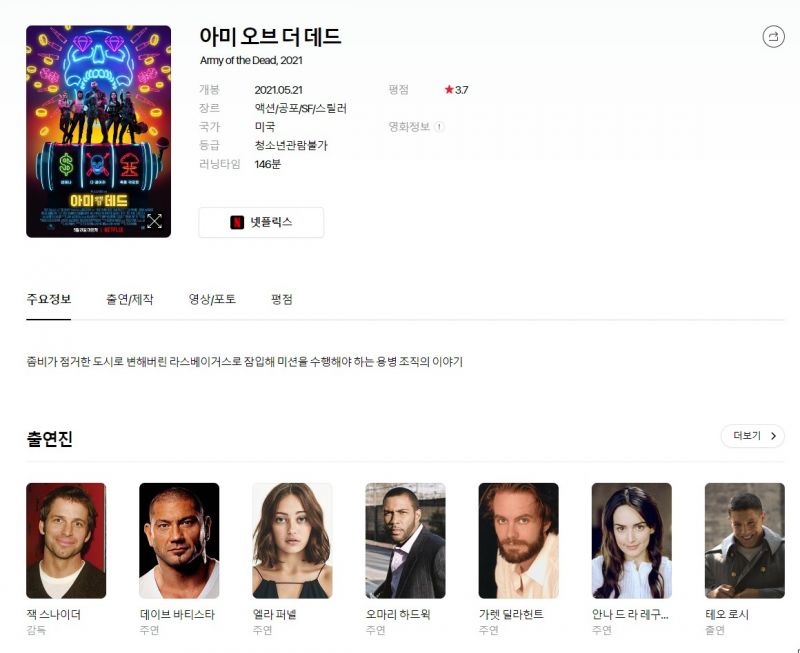Open 테오 로시 cast photo
The height and width of the screenshot is (653, 800).
tap(744, 540)
